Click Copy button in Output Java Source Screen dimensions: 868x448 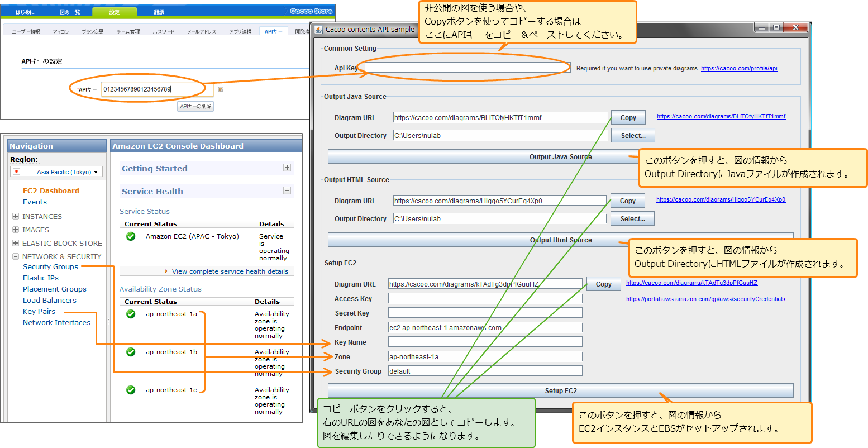coord(628,118)
